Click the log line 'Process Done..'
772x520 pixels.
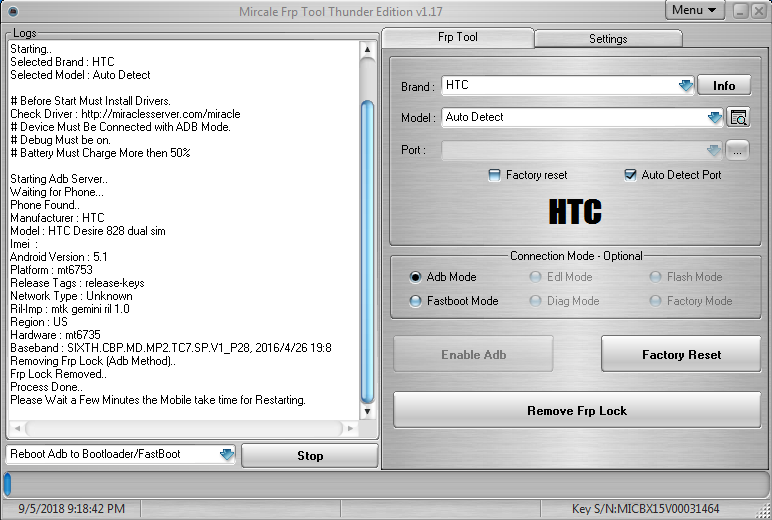(x=46, y=387)
